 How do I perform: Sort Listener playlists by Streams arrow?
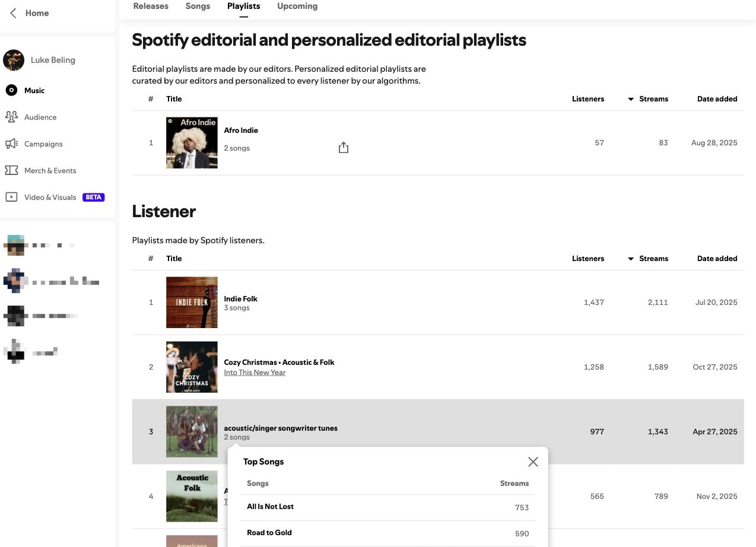coord(631,259)
